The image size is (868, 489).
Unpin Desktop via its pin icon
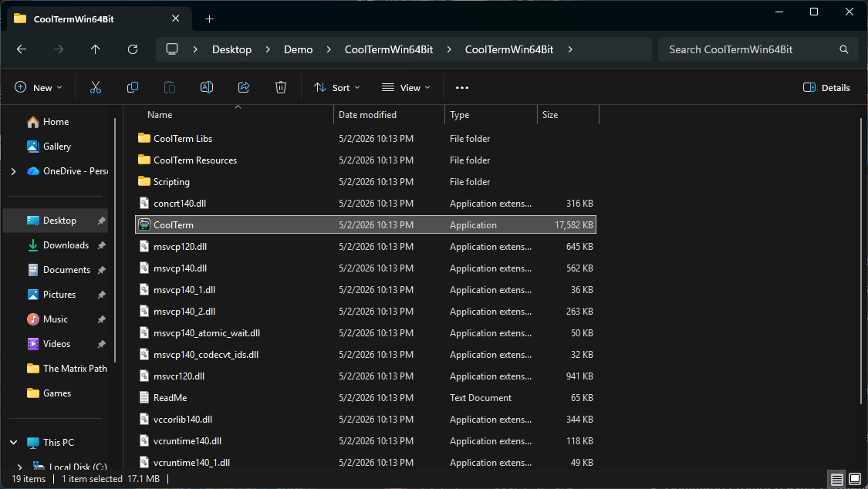101,221
